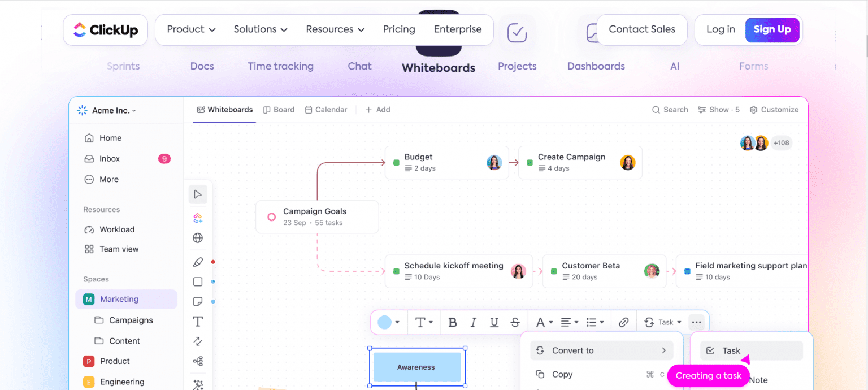Select the square shape tool
868x390 pixels.
pos(198,281)
